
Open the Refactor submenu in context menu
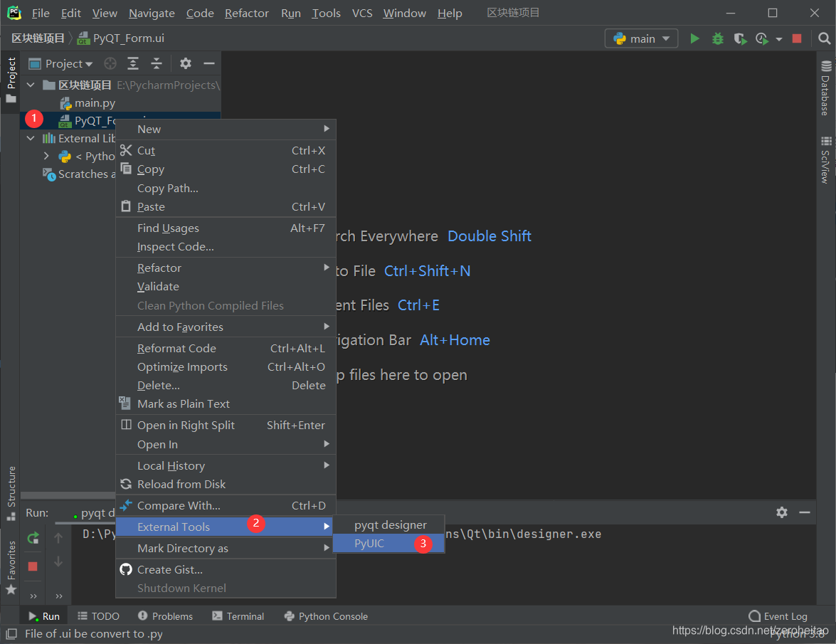[226, 268]
